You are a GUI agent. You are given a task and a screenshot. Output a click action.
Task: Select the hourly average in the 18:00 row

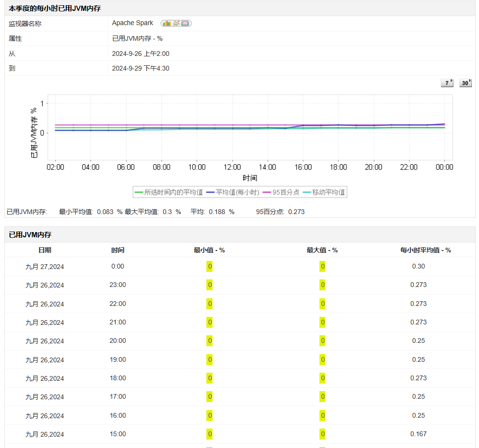pos(418,378)
